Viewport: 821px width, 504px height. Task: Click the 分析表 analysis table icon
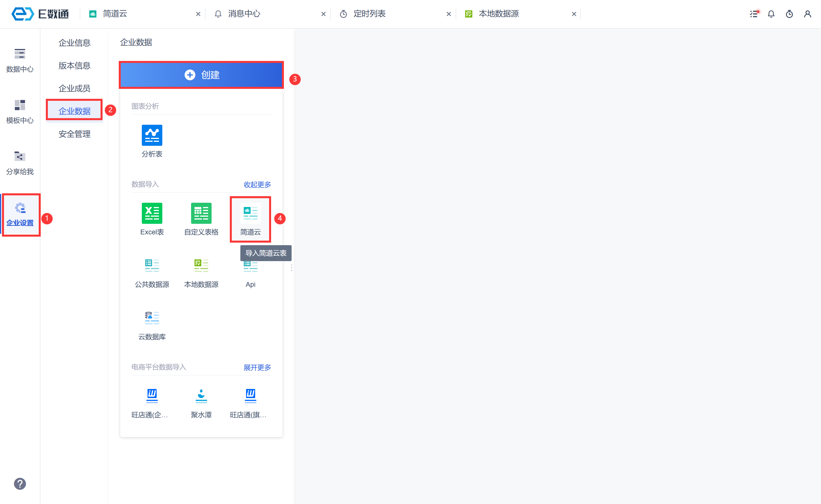(x=152, y=135)
